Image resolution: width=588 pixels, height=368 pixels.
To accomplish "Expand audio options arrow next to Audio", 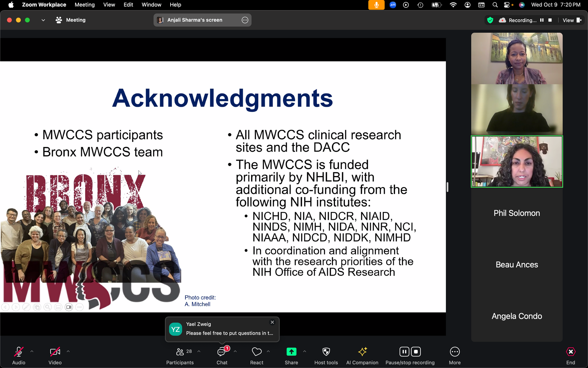I will 32,351.
